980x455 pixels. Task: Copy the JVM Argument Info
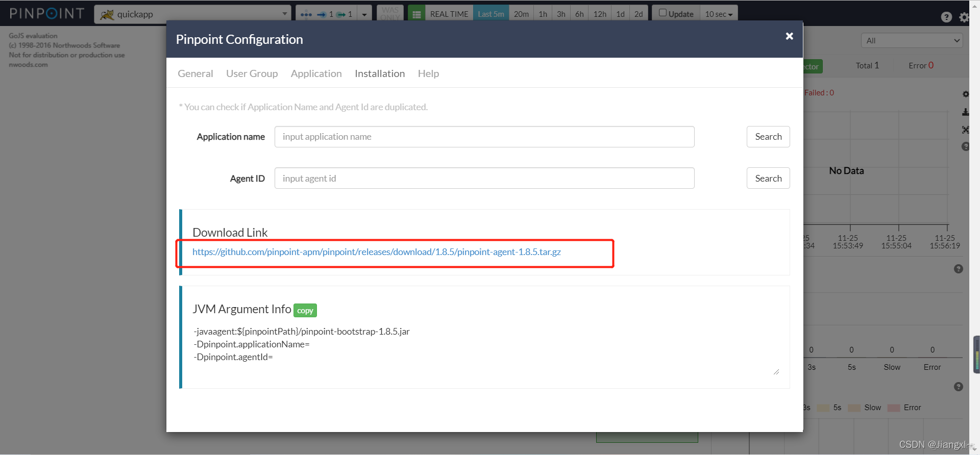click(305, 310)
